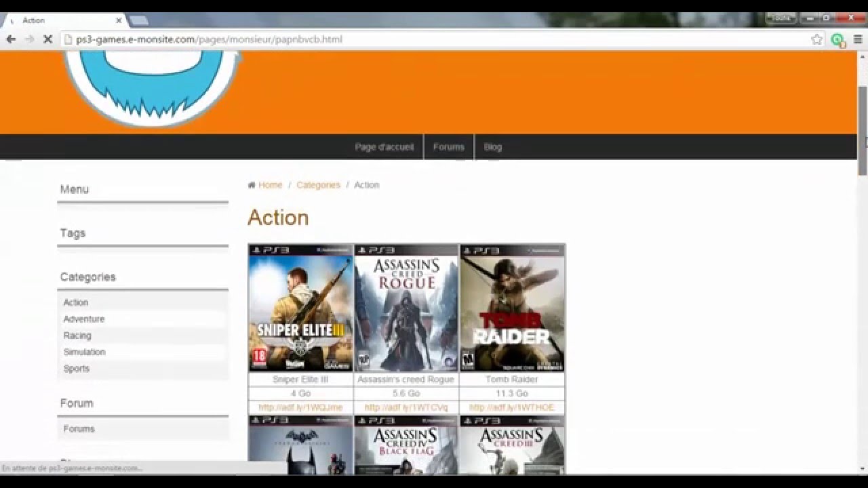The image size is (868, 488).
Task: Go to Home breadcrumb link
Action: pyautogui.click(x=270, y=185)
